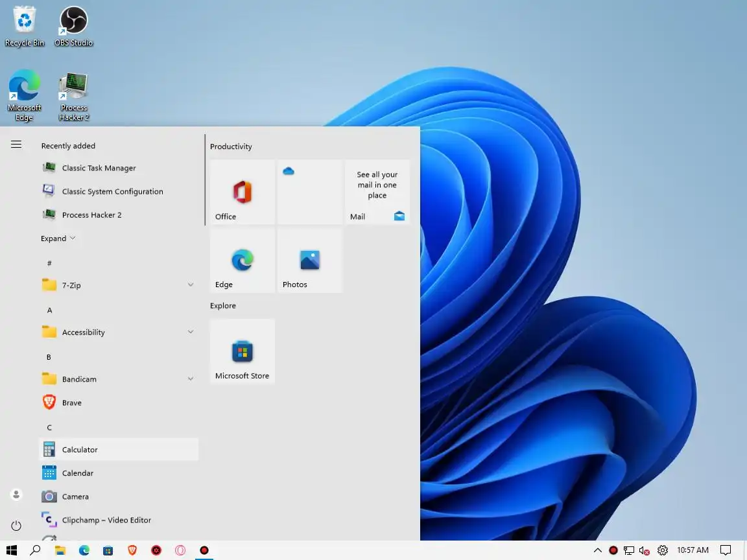This screenshot has width=747, height=560.
Task: Open Microsoft Store from the taskbar
Action: pos(108,550)
